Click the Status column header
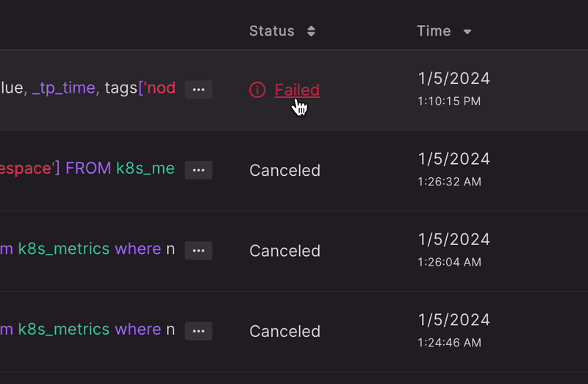 271,31
